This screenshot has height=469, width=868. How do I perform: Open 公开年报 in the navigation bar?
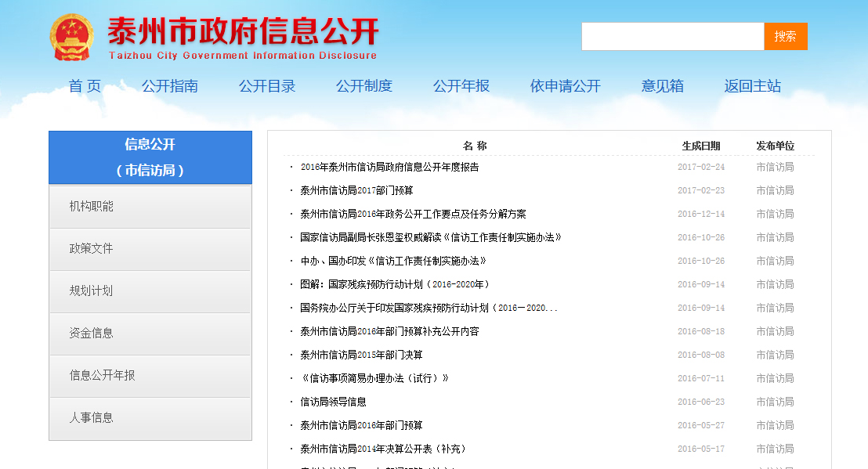[461, 85]
